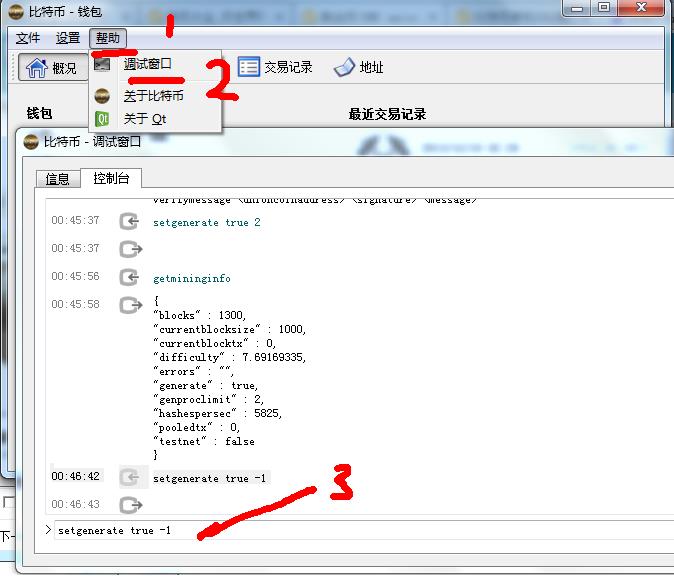The width and height of the screenshot is (674, 578).
Task: Click input arrow icon at 00:45:37 setgenerate
Action: (129, 221)
